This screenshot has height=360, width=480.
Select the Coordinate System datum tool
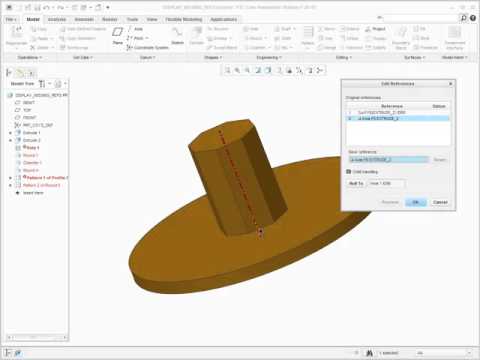147,48
